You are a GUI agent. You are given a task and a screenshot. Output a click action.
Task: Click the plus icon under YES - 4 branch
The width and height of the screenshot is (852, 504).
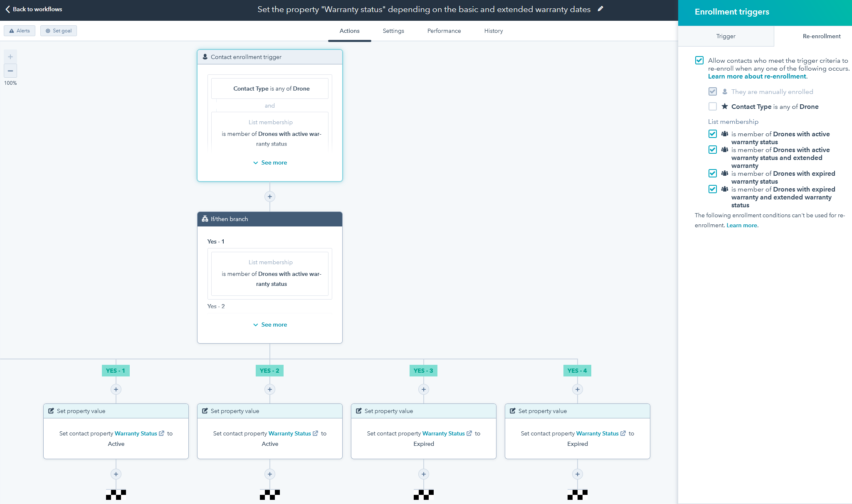pos(578,389)
